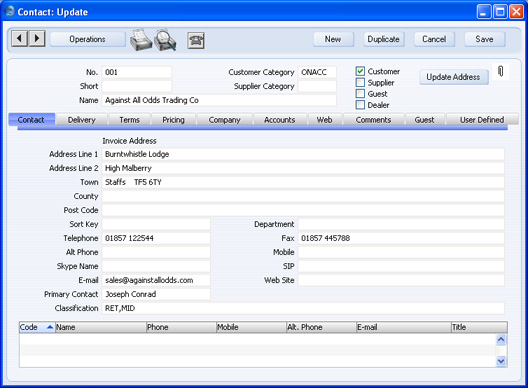Switch to the Guest tab

click(425, 120)
